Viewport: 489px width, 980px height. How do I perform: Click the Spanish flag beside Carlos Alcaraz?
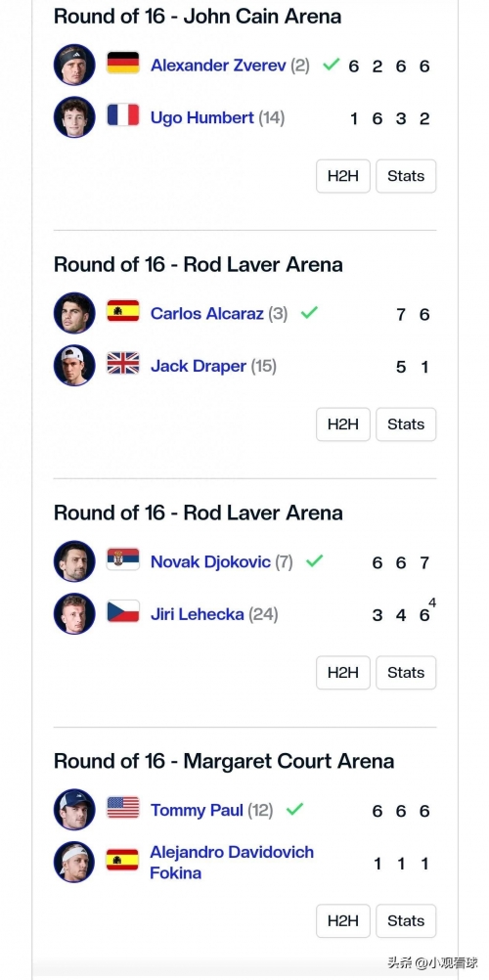tap(123, 311)
